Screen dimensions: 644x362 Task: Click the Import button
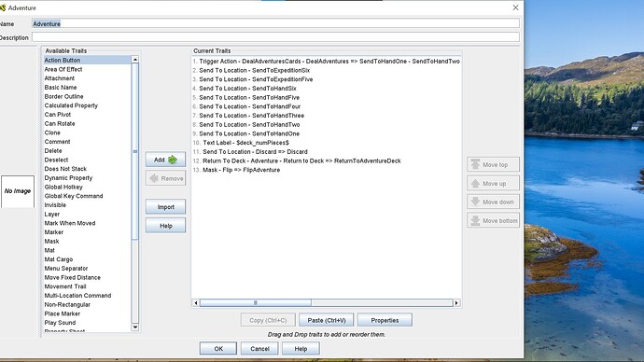pos(165,207)
